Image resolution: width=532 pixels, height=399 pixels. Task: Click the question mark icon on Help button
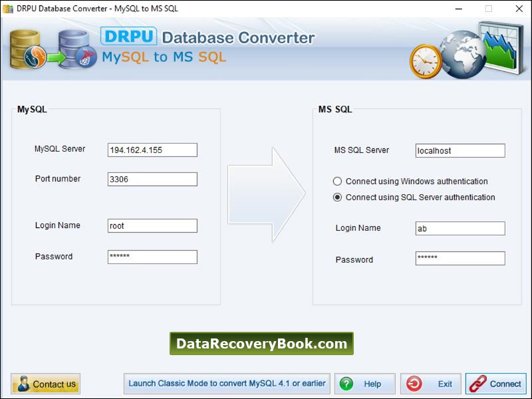347,384
